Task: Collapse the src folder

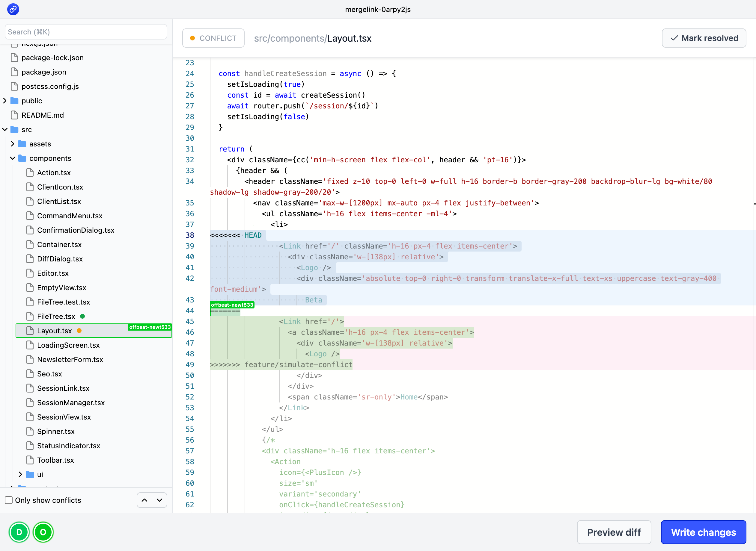Action: pos(5,129)
